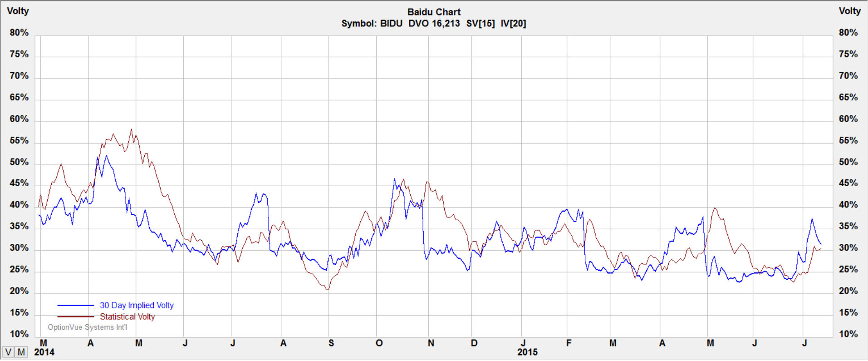The height and width of the screenshot is (361, 868).
Task: Select "55%" on the right axis
Action: coord(848,141)
